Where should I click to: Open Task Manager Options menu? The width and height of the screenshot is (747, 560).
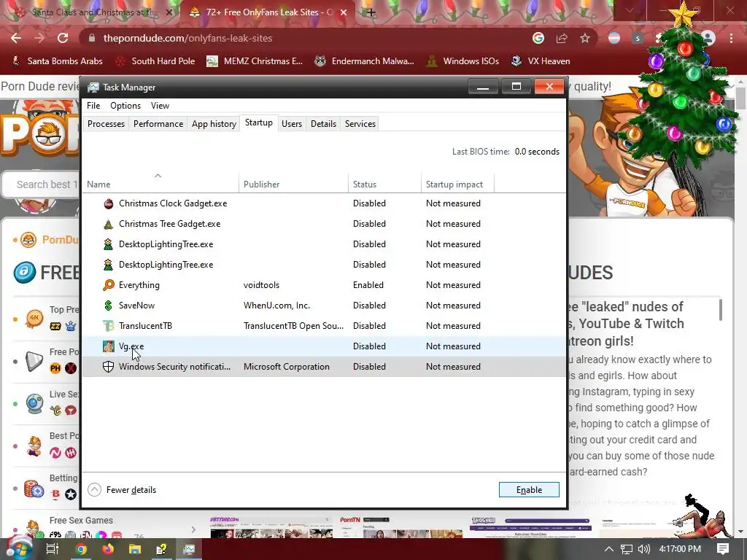(x=125, y=106)
